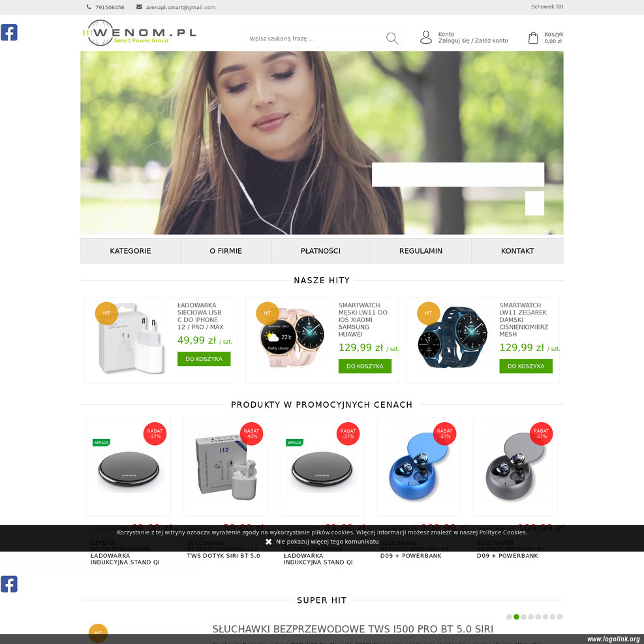Add men's LW11 smartwatch to cart
The height and width of the screenshot is (644, 644).
(x=365, y=366)
